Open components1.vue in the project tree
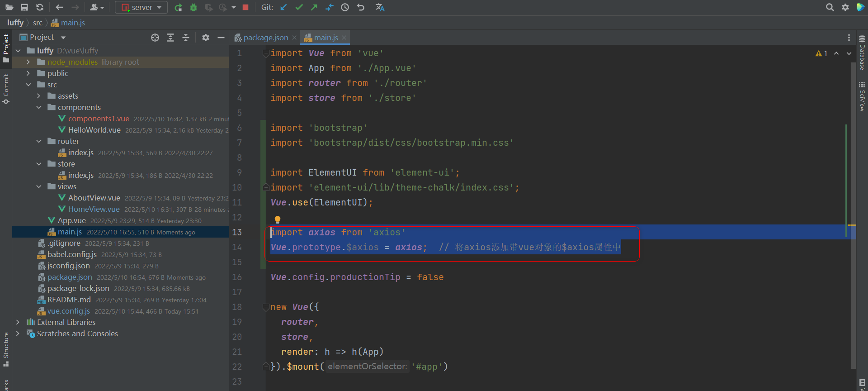 99,119
